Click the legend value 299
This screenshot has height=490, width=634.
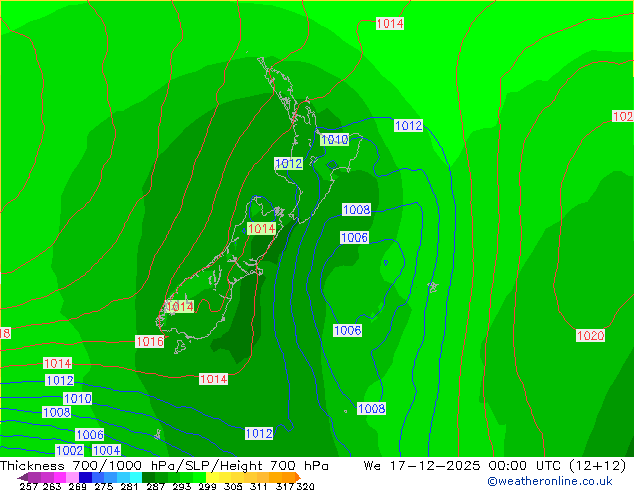tap(207, 486)
